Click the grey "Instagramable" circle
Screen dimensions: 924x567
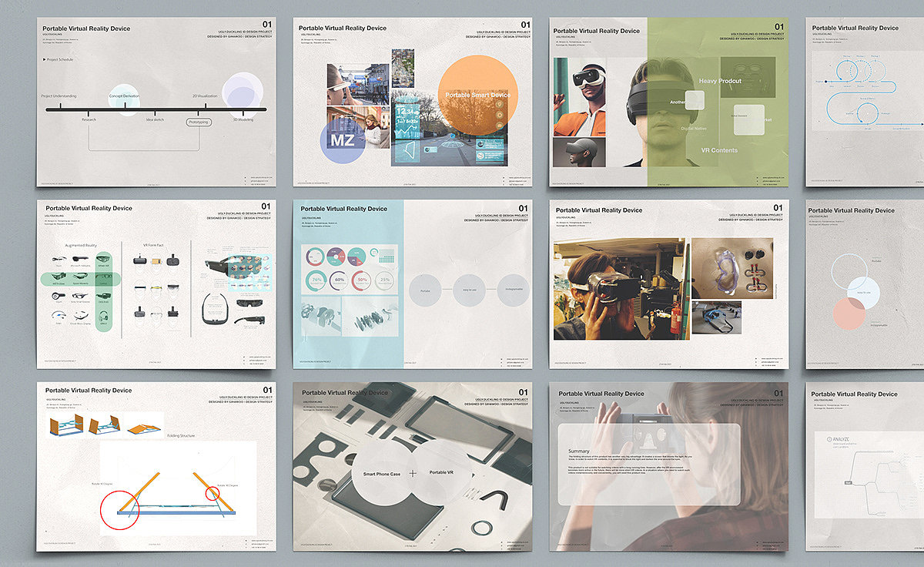tap(513, 290)
